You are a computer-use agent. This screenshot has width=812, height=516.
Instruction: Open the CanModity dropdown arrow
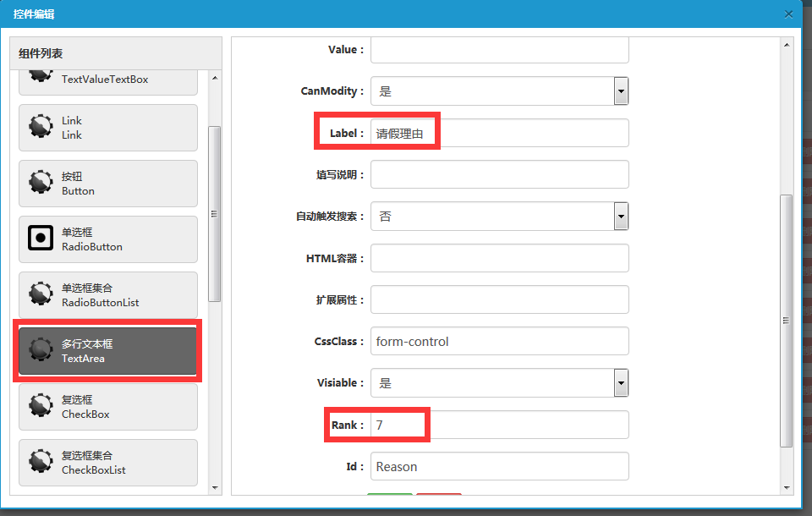621,91
